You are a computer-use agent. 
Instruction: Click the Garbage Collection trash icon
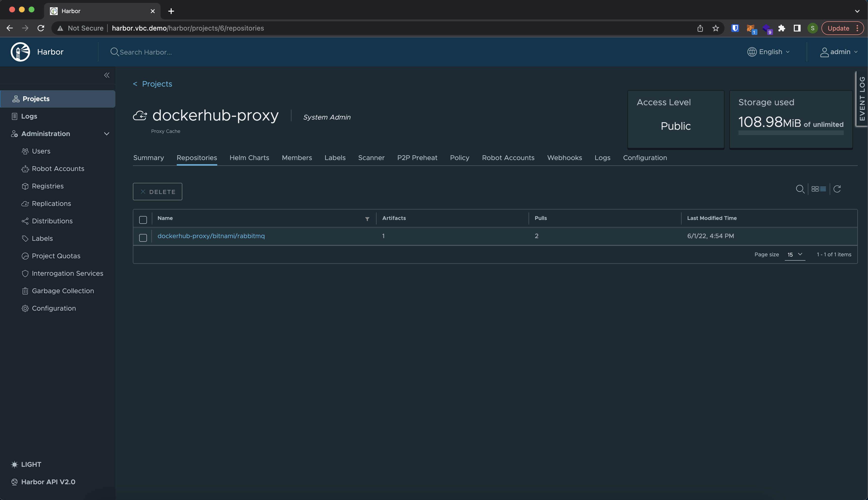25,291
